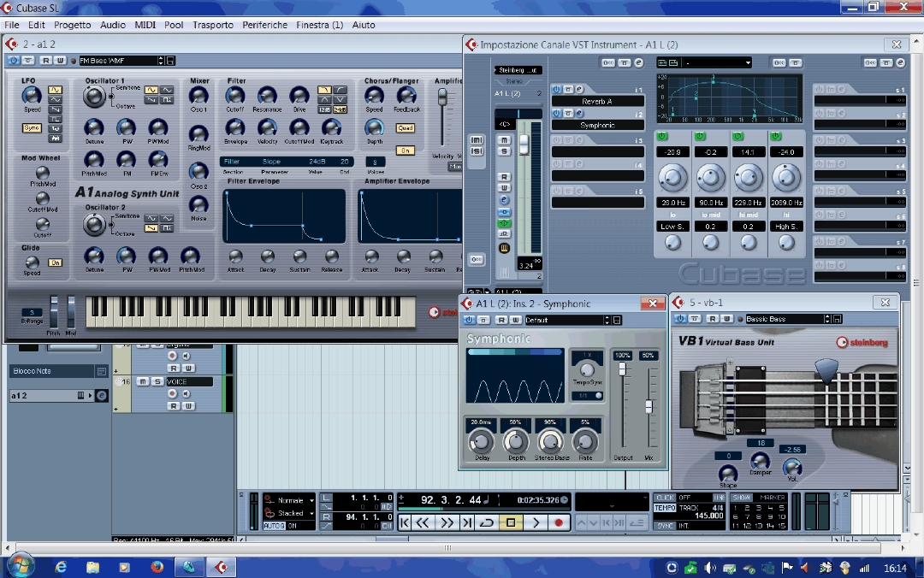Viewport: 924px width, 578px height.
Task: Toggle the TEMPO track button
Action: coord(665,508)
